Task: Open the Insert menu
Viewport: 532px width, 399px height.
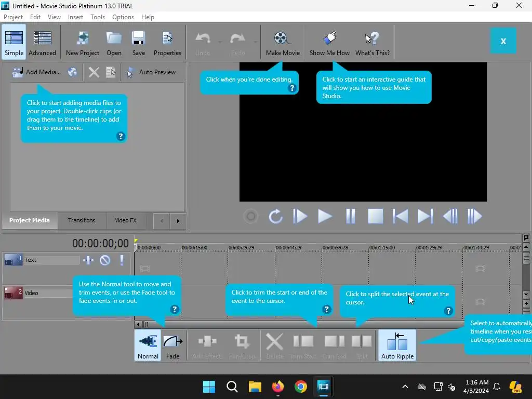Action: click(75, 17)
